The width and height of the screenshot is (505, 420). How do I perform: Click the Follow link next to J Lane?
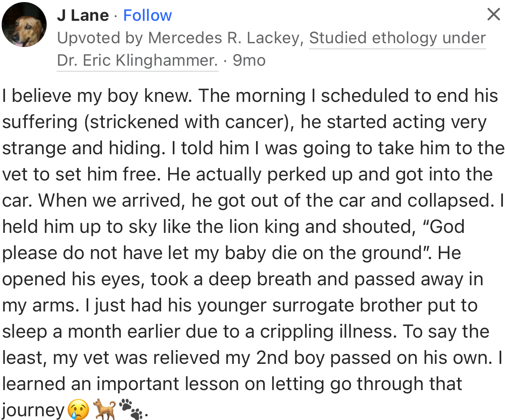[147, 15]
